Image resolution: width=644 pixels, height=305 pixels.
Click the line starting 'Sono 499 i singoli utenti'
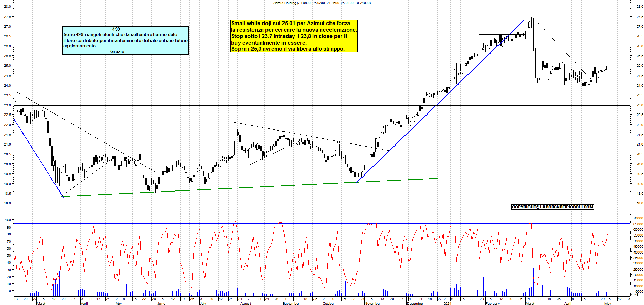click(x=120, y=34)
